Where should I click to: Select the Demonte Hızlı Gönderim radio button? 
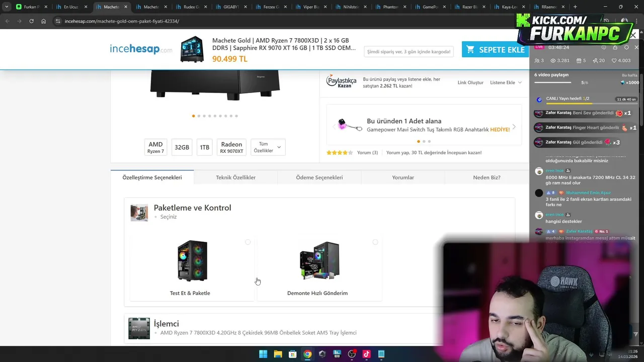click(x=375, y=242)
